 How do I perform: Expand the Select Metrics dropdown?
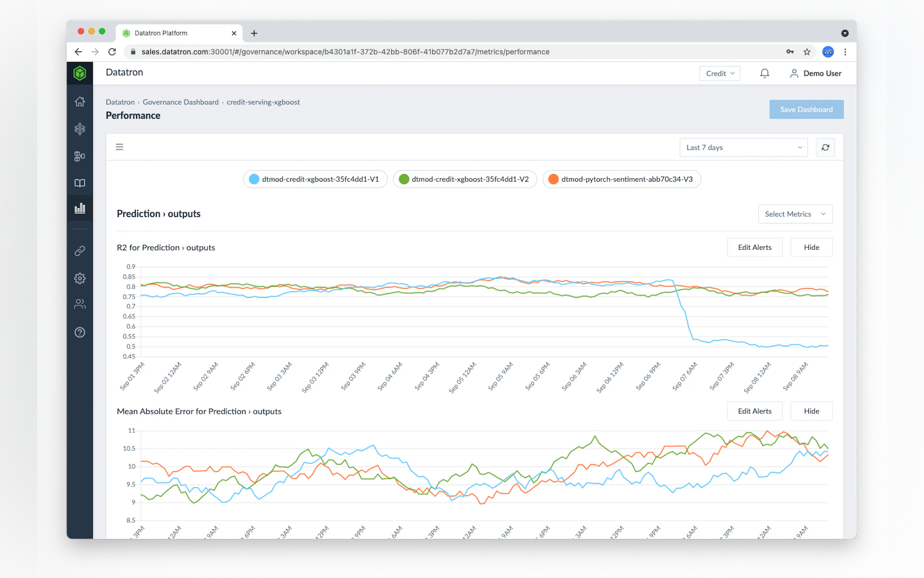tap(795, 214)
